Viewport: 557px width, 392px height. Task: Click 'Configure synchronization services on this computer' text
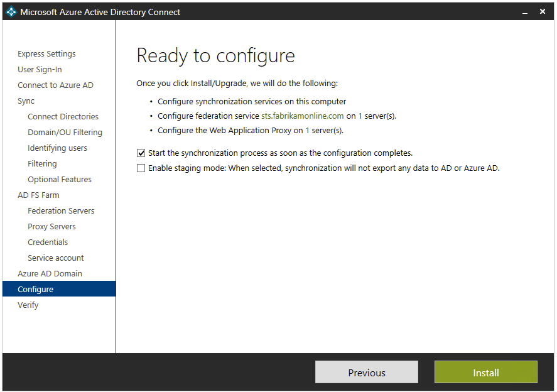252,101
